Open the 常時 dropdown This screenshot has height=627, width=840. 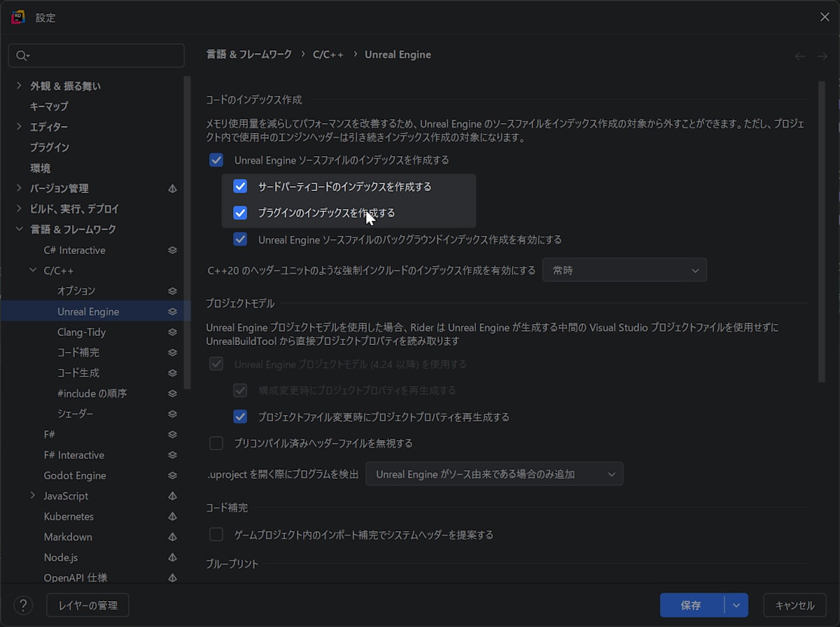point(624,270)
